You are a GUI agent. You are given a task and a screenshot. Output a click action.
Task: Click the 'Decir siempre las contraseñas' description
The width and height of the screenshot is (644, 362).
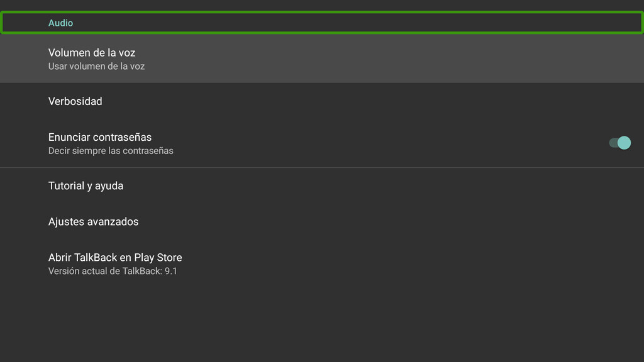click(x=111, y=151)
